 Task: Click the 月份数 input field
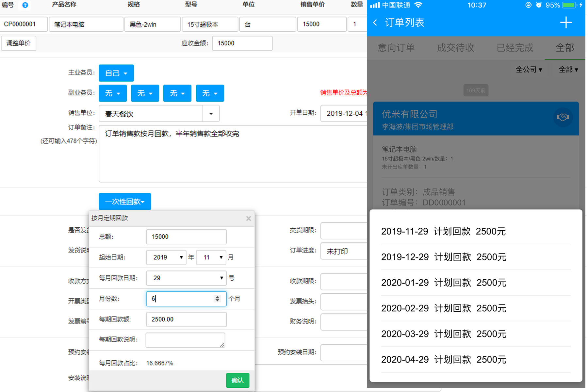pos(186,299)
